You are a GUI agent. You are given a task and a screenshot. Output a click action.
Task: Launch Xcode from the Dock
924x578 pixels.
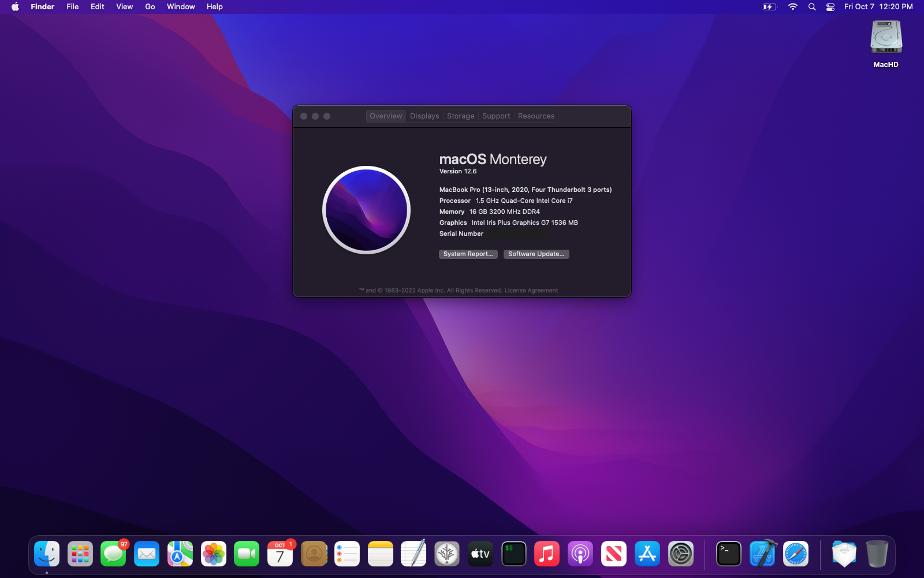(x=762, y=554)
